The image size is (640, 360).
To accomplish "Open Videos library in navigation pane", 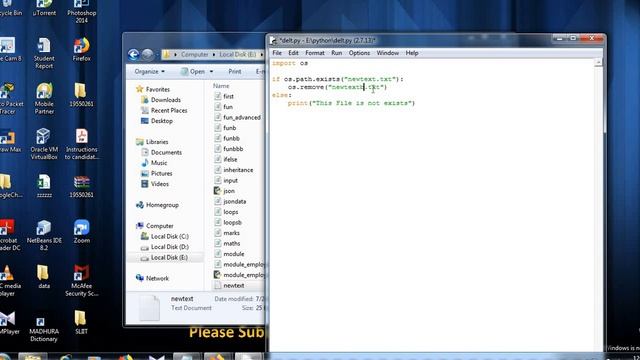I will [x=155, y=184].
